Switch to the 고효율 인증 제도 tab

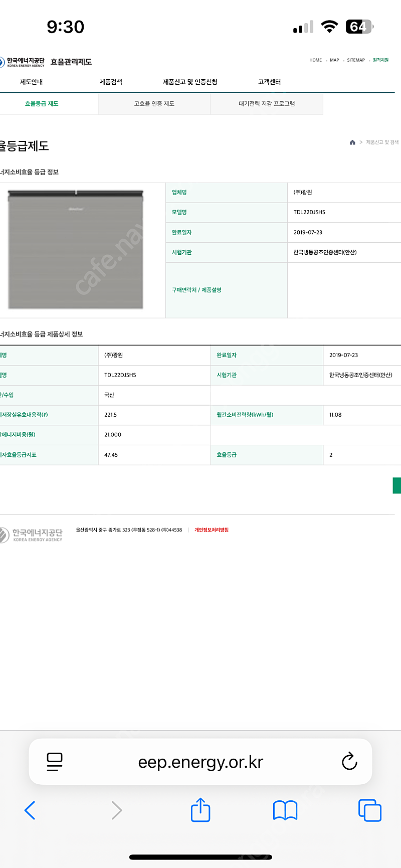(154, 104)
